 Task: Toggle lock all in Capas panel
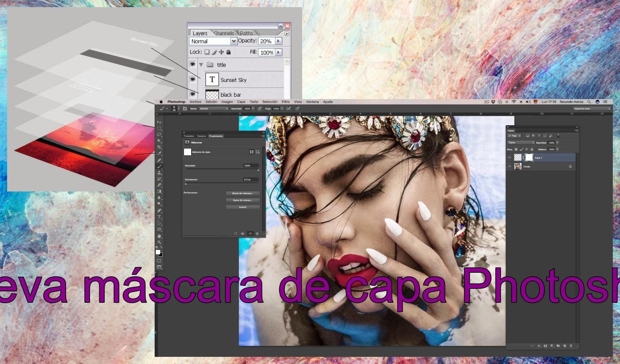[x=532, y=149]
